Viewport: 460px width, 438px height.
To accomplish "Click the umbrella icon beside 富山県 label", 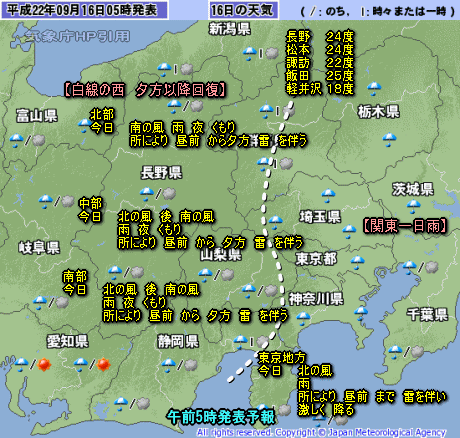I will coord(16,141).
